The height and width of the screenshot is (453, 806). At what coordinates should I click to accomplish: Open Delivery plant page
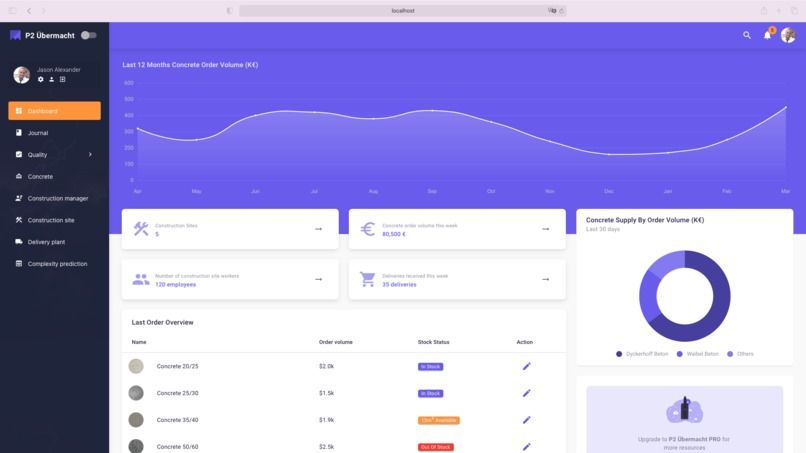(x=54, y=242)
